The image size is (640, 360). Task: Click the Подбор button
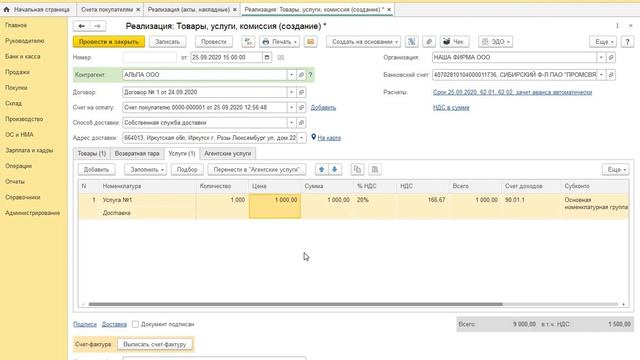coord(187,169)
